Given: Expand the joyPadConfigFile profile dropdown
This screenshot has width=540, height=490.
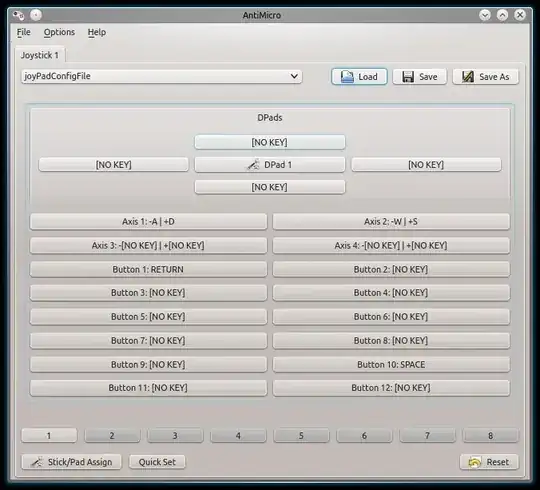Looking at the screenshot, I should tap(162, 76).
